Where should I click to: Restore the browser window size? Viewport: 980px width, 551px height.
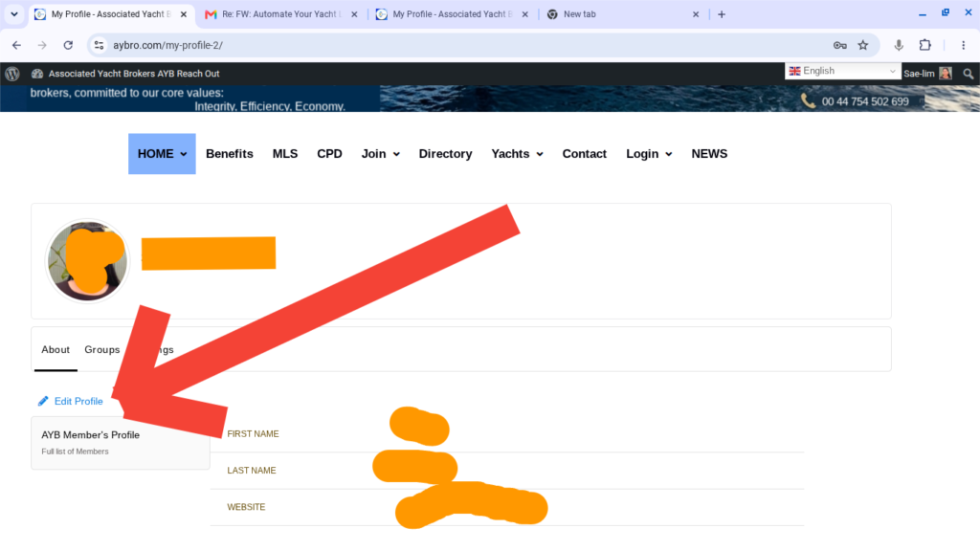[x=945, y=13]
